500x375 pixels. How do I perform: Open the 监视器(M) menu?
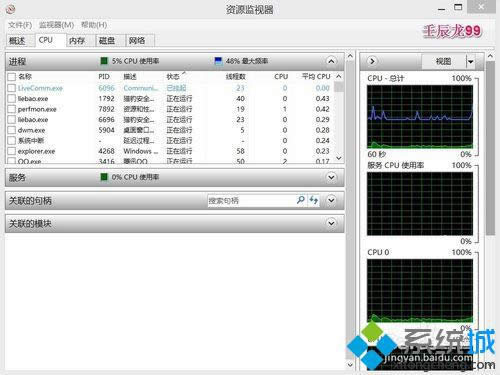(56, 25)
